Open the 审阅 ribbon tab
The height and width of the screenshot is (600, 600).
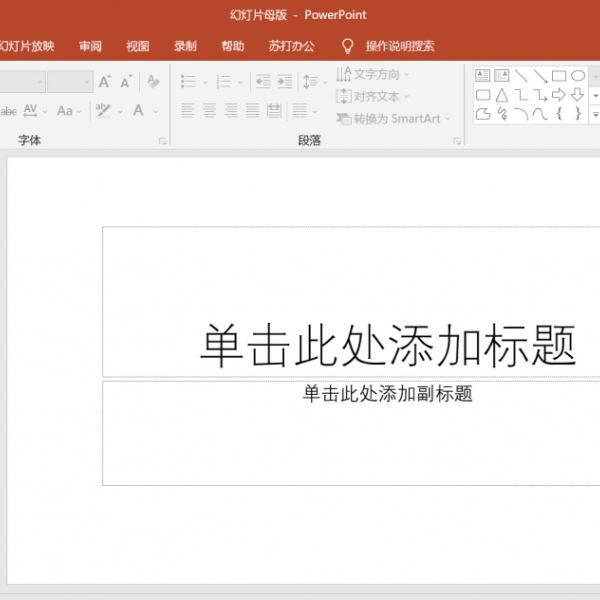coord(91,46)
